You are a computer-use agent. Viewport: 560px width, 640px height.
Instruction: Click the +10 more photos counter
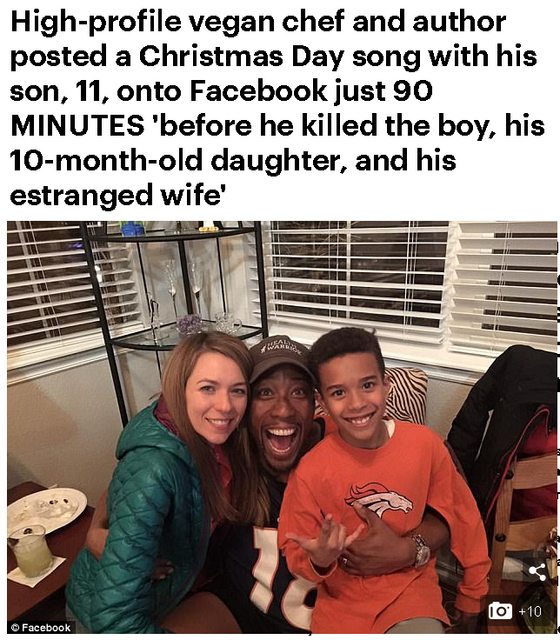tap(531, 611)
